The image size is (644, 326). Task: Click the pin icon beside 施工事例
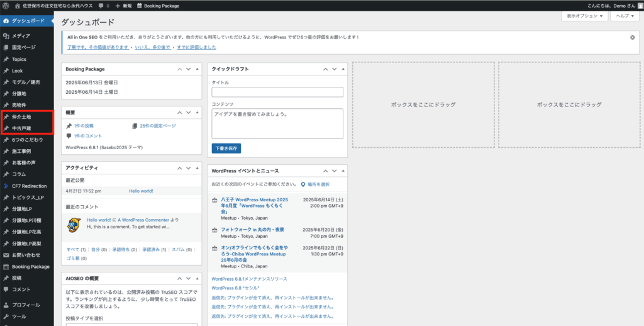pyautogui.click(x=6, y=151)
